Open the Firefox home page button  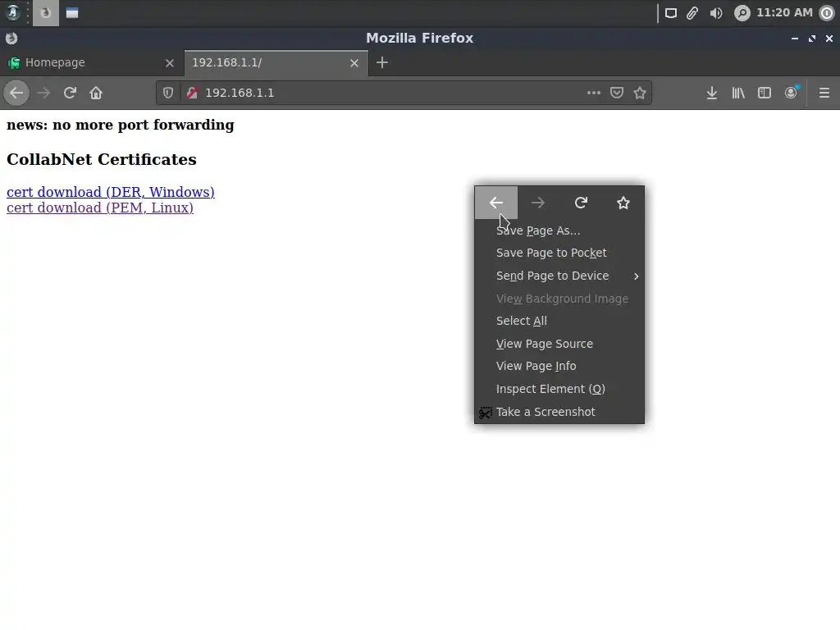pyautogui.click(x=96, y=93)
